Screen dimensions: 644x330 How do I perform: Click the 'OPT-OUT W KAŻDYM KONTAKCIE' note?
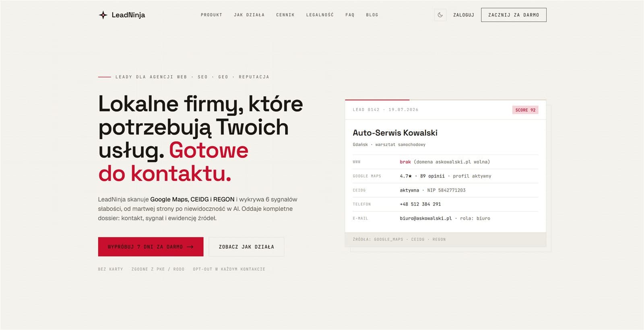229,269
